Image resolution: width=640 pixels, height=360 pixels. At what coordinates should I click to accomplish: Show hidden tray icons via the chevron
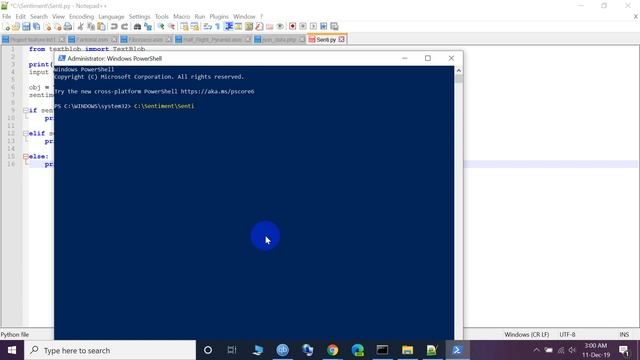pyautogui.click(x=536, y=350)
